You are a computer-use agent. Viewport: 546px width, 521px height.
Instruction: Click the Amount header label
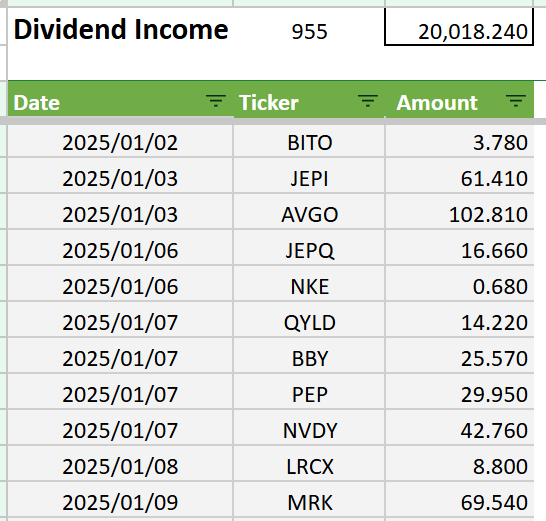(x=437, y=103)
